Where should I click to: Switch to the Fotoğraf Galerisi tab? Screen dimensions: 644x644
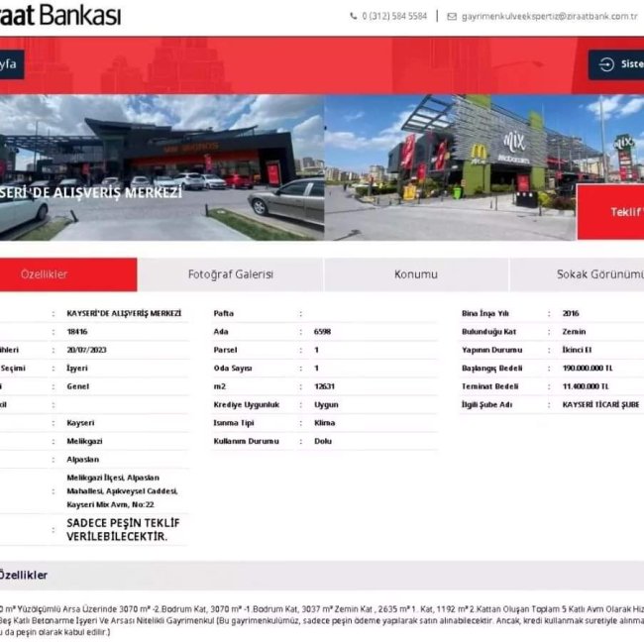point(230,274)
